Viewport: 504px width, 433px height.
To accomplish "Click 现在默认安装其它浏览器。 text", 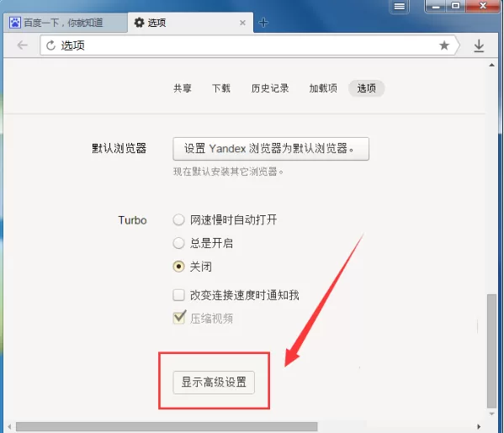I will point(228,172).
